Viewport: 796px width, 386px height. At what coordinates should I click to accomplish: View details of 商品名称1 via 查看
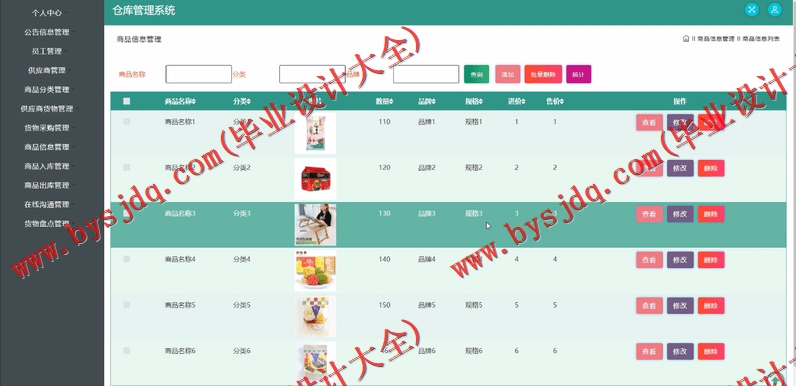649,122
